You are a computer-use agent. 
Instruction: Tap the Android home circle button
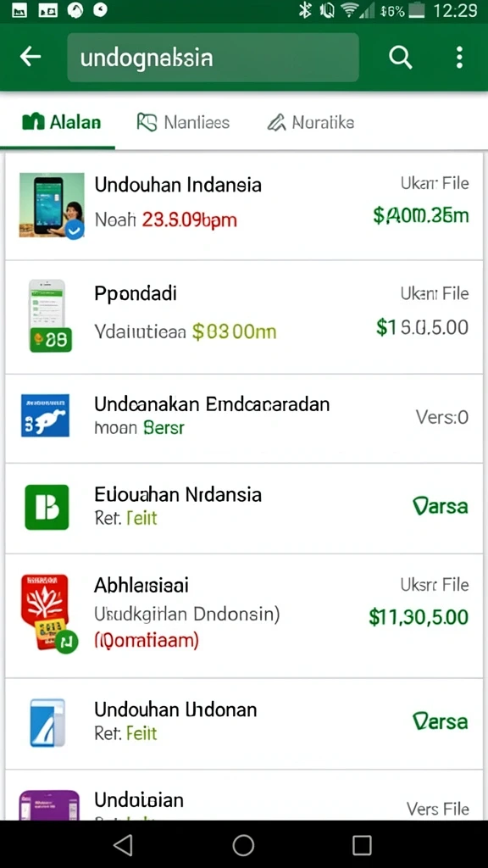point(243,845)
